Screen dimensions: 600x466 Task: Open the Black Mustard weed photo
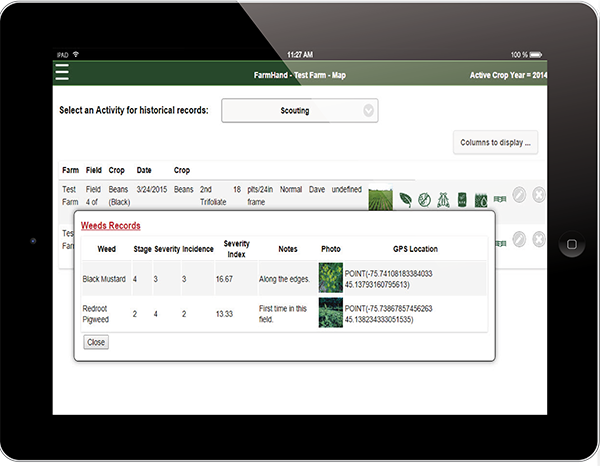(x=331, y=278)
